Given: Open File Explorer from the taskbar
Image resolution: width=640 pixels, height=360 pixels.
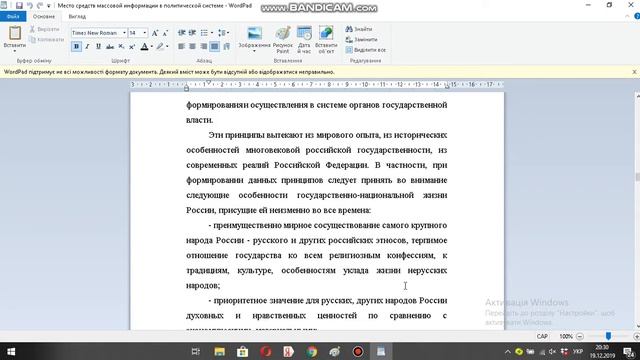Looking at the screenshot, I should (x=219, y=351).
